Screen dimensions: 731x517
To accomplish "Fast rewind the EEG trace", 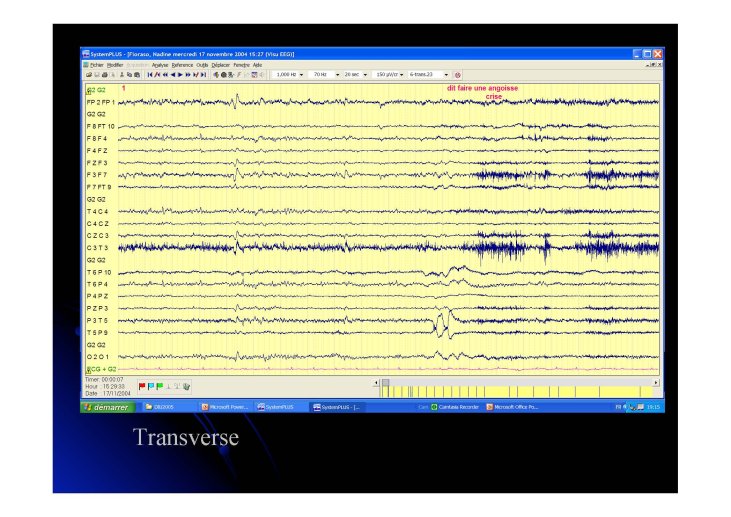I will point(165,75).
